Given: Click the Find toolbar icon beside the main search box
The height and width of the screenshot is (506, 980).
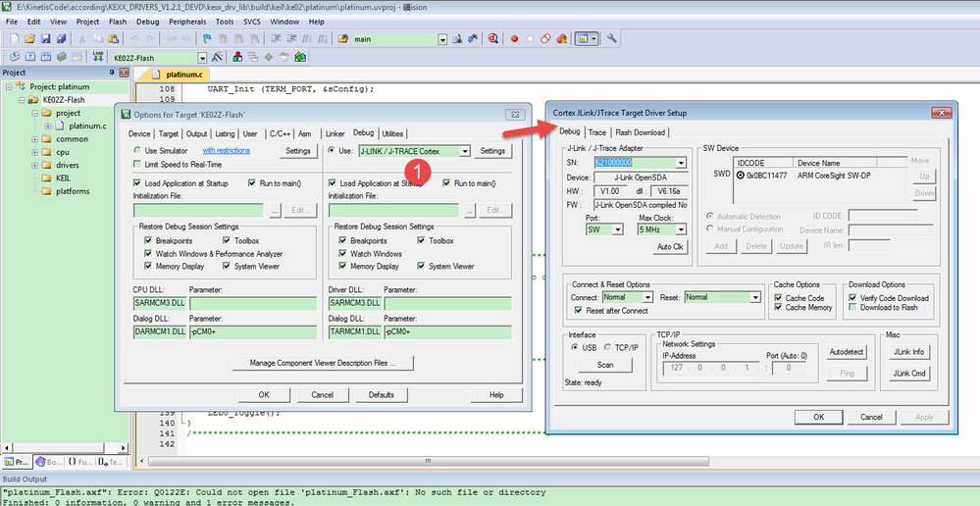Looking at the screenshot, I should point(457,38).
